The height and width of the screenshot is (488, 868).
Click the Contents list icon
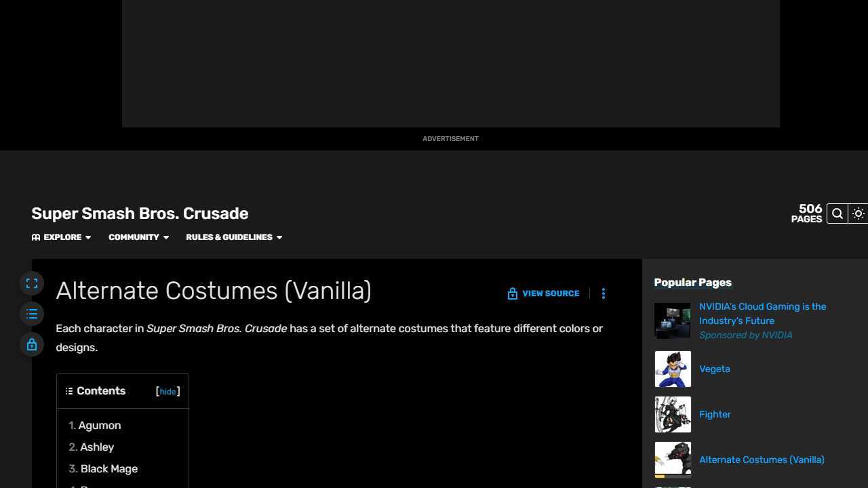click(69, 391)
